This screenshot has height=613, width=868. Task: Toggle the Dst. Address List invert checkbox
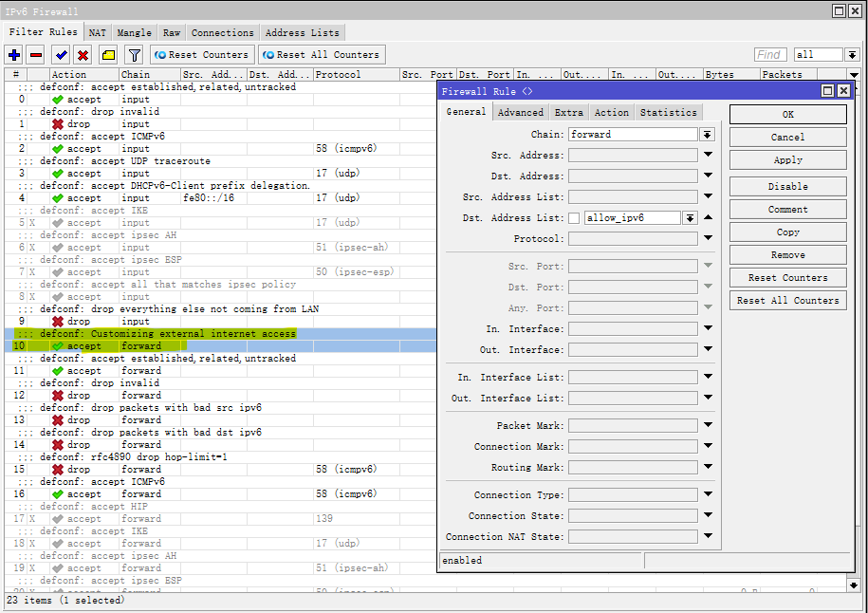(574, 218)
